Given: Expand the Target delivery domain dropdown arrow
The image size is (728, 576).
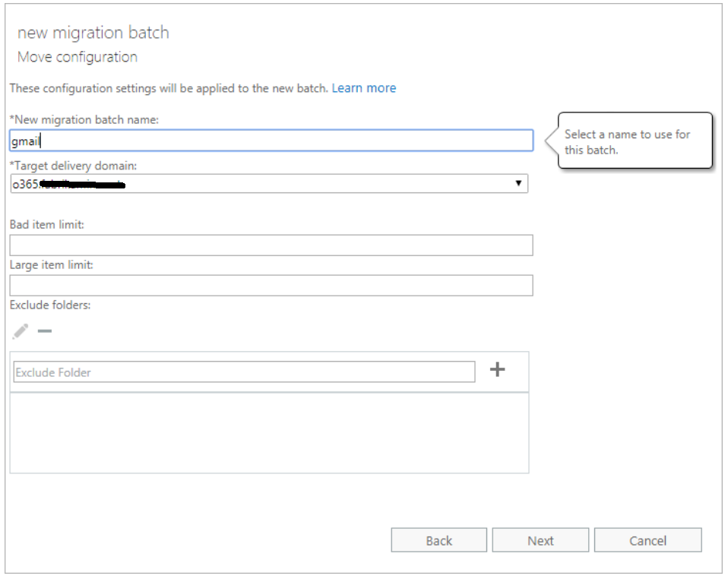Looking at the screenshot, I should [518, 183].
